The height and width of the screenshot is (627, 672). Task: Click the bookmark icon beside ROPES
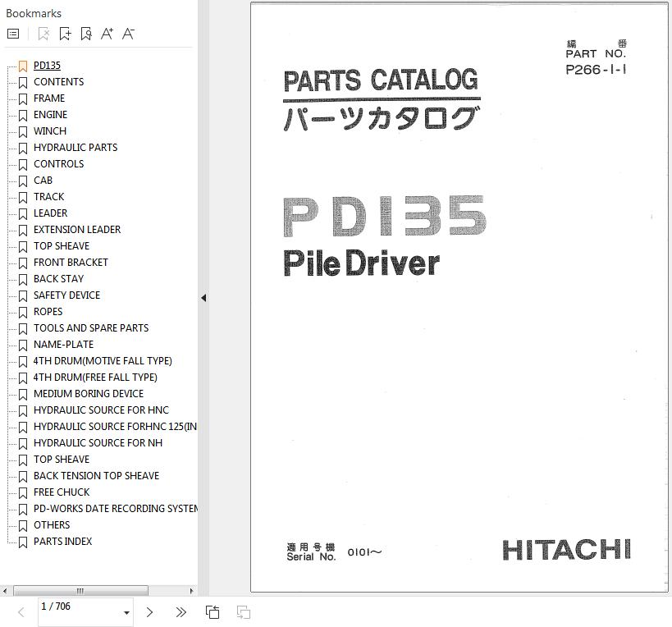(23, 313)
